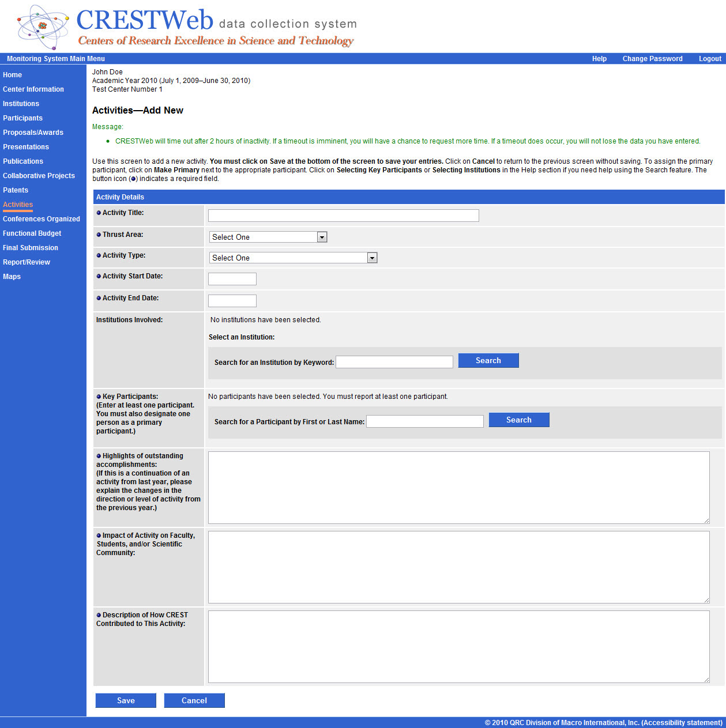Open Participants in sidebar

[x=22, y=118]
